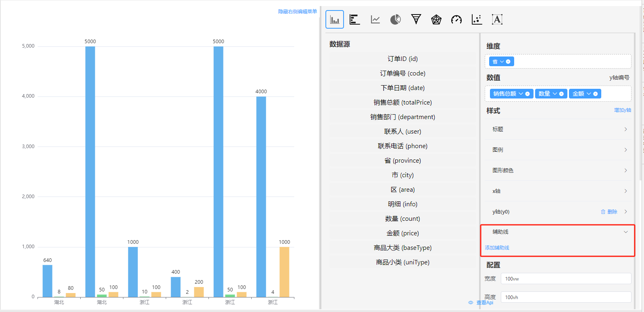Select the funnel chart icon
644x312 pixels.
click(x=416, y=19)
